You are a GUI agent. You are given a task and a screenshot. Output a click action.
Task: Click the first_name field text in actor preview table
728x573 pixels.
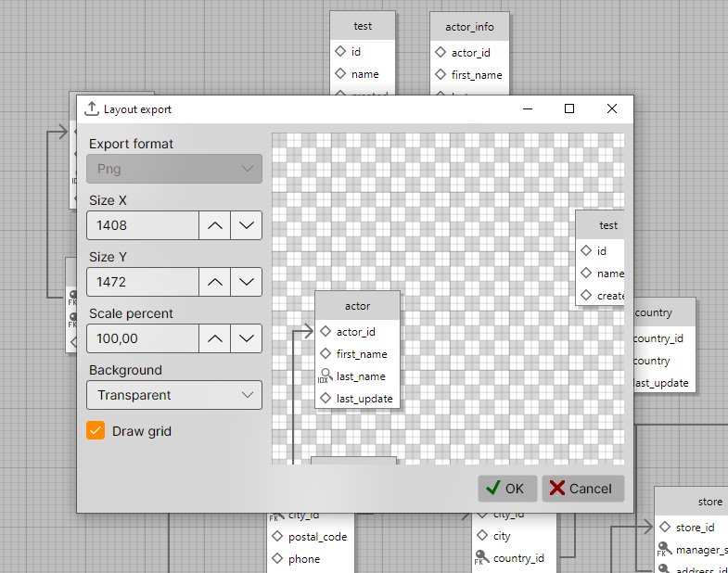point(362,354)
